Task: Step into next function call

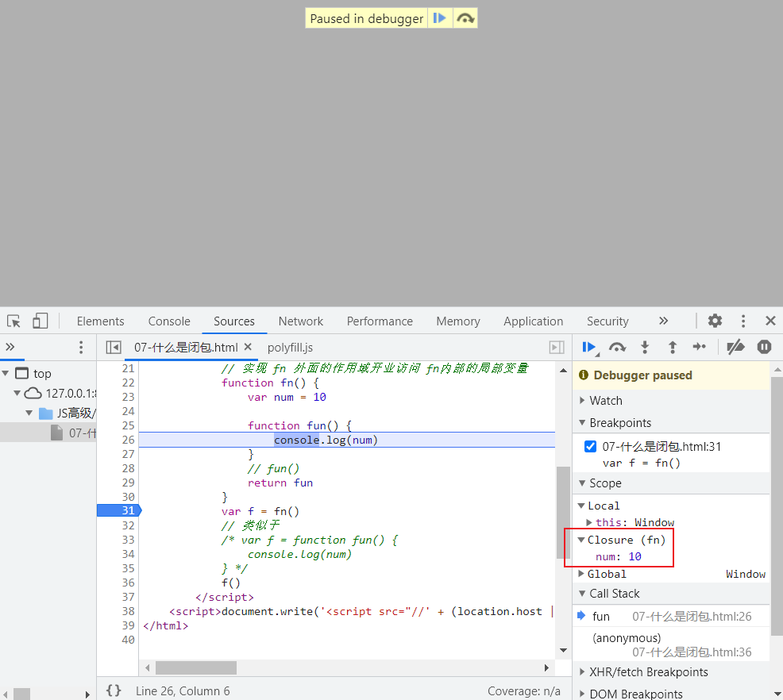Action: [x=645, y=348]
